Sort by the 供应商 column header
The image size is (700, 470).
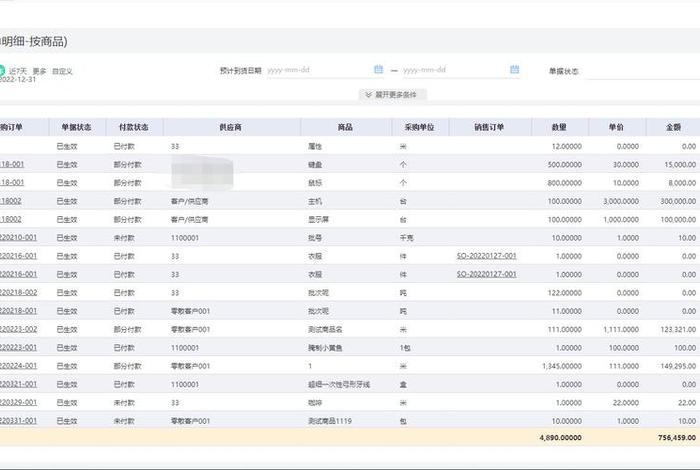coord(231,127)
